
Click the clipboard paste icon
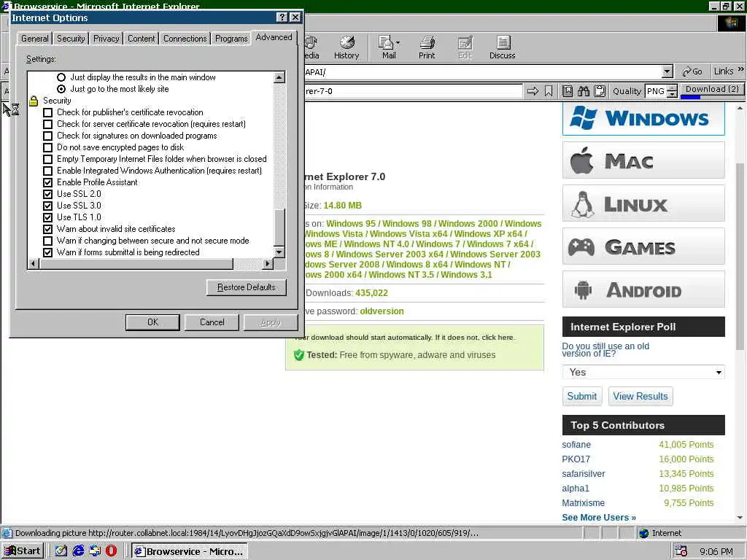[x=600, y=91]
